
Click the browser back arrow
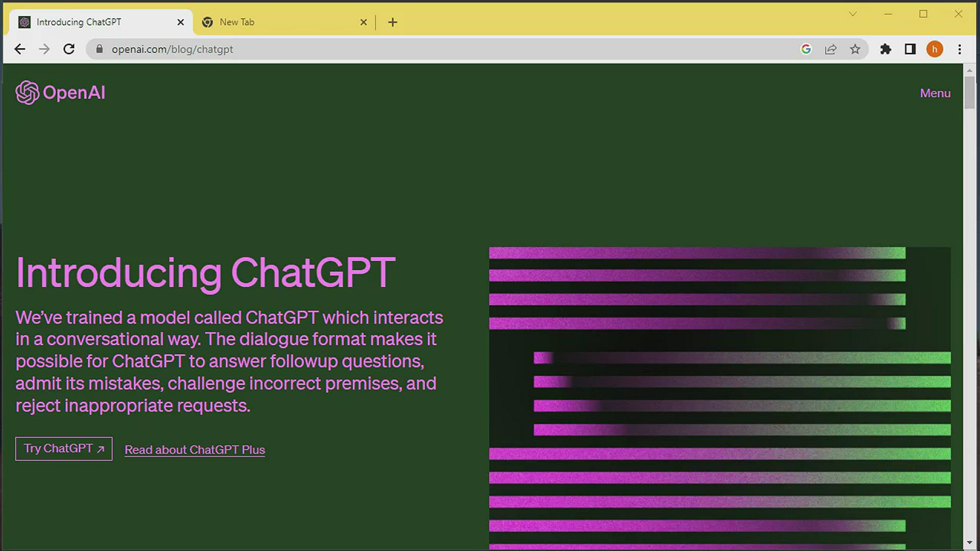20,49
